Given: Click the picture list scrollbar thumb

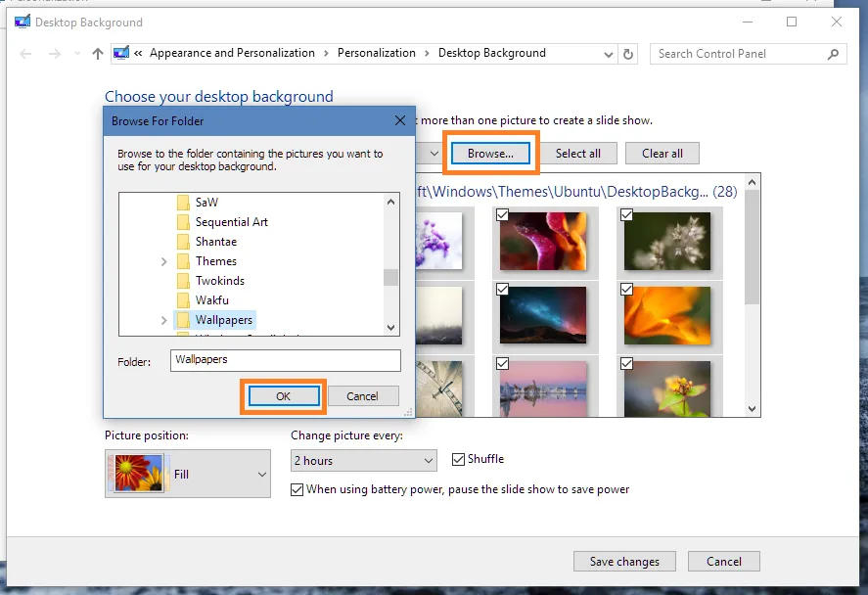Looking at the screenshot, I should (752, 247).
